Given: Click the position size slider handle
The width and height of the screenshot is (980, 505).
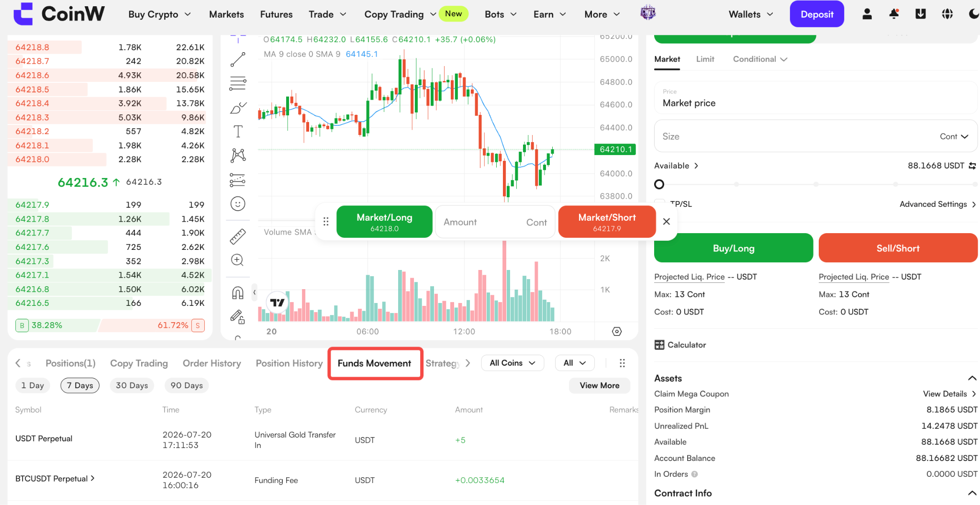Looking at the screenshot, I should click(659, 184).
